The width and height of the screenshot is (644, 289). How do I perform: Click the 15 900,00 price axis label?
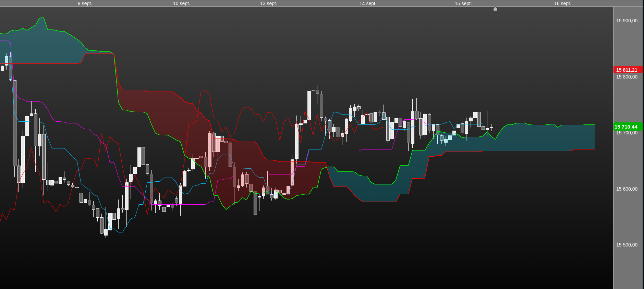(x=627, y=21)
